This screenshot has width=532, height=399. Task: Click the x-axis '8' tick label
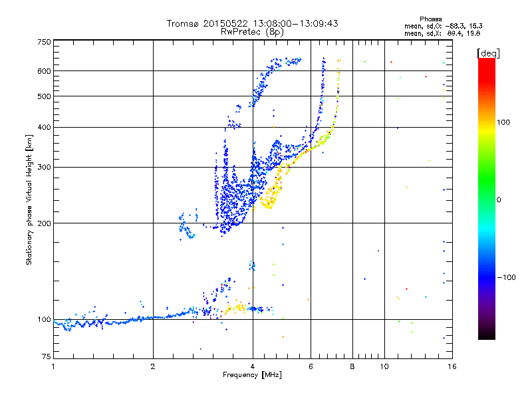pos(352,366)
